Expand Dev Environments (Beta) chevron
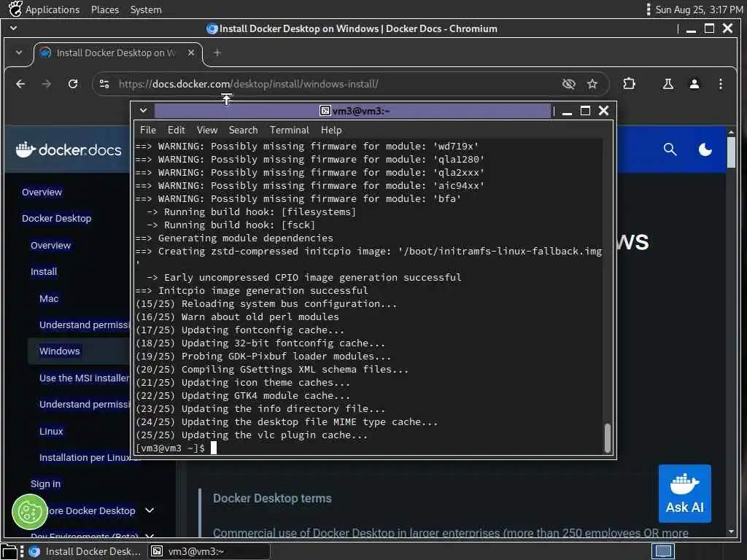 pos(150,536)
